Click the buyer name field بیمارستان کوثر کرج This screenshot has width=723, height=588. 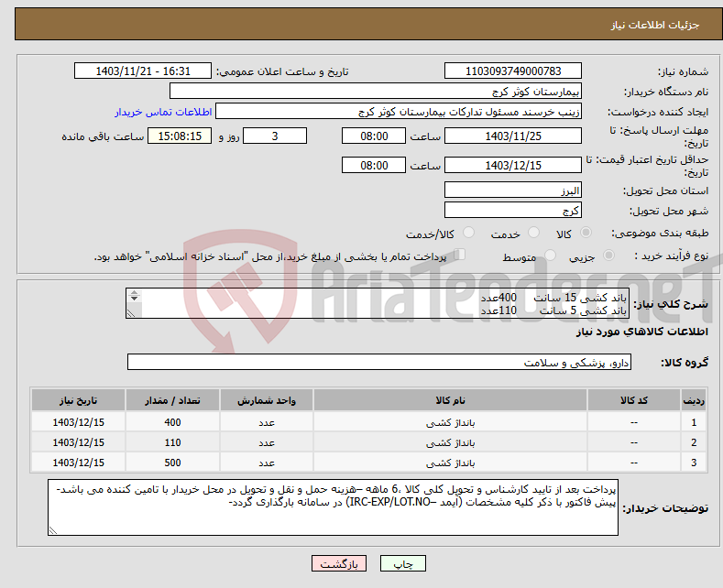point(376,91)
